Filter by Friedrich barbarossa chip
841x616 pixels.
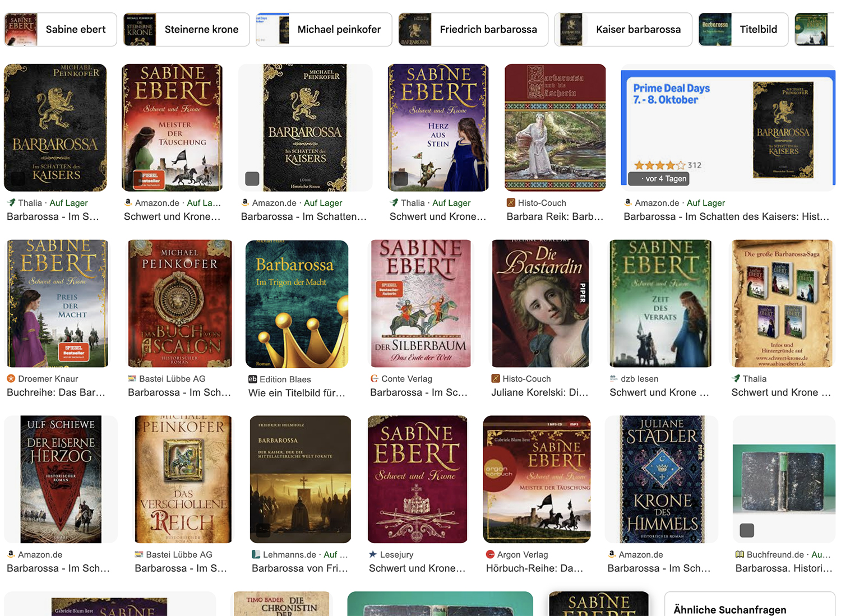473,30
